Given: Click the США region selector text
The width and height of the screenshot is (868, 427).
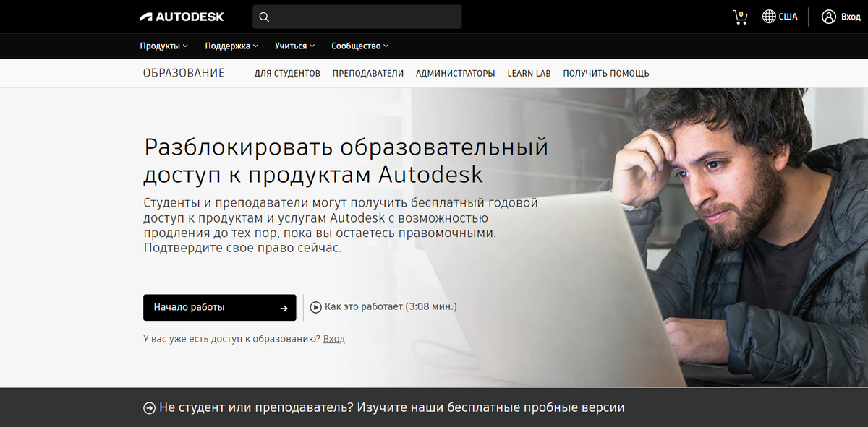Looking at the screenshot, I should point(788,17).
